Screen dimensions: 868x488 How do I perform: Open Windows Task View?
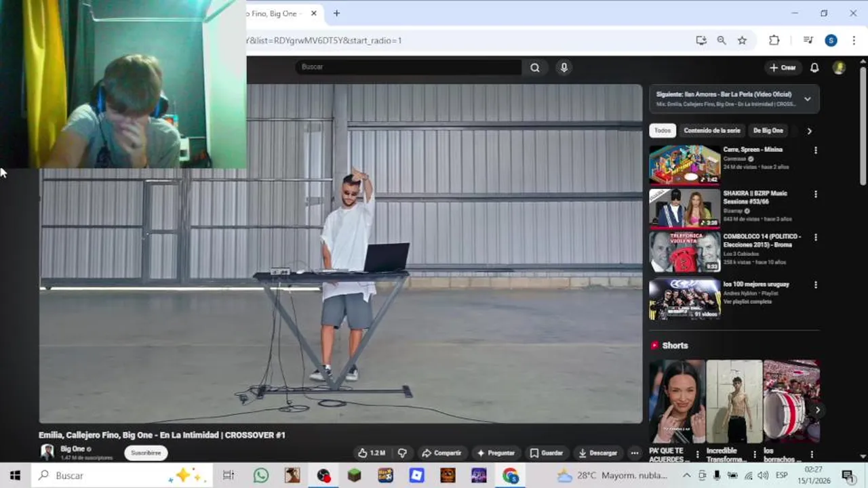coord(229,476)
